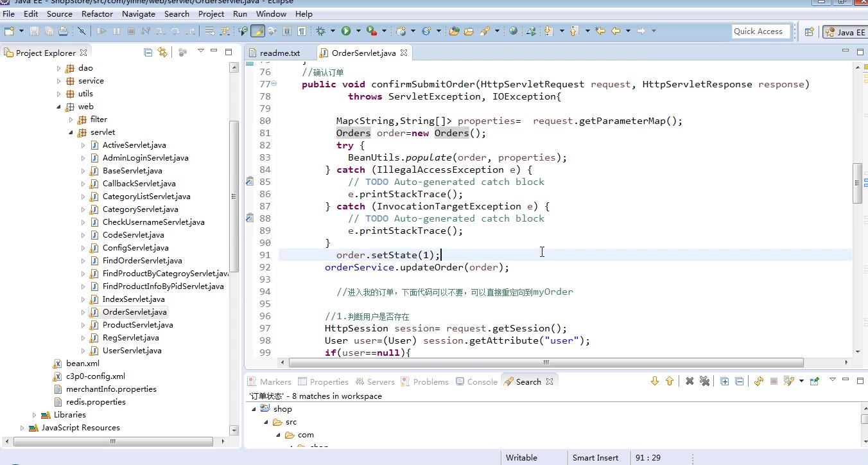Switch to the readme.txt editor tab
The width and height of the screenshot is (868, 465).
(279, 53)
